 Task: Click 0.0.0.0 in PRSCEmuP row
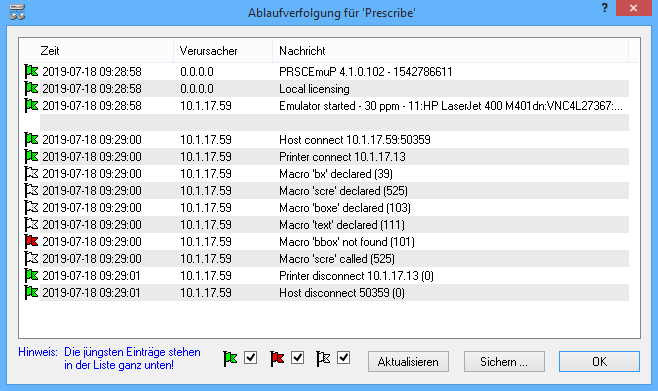[197, 72]
